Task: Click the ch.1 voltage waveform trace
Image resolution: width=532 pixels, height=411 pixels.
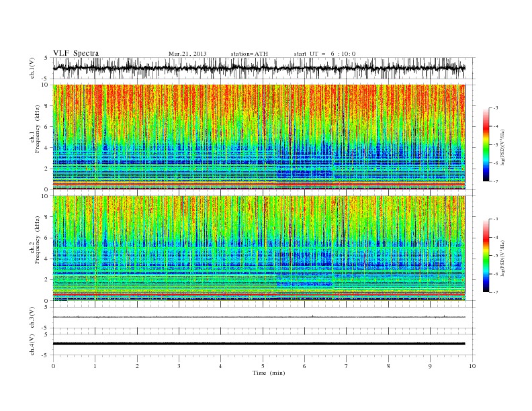Action: click(x=259, y=68)
